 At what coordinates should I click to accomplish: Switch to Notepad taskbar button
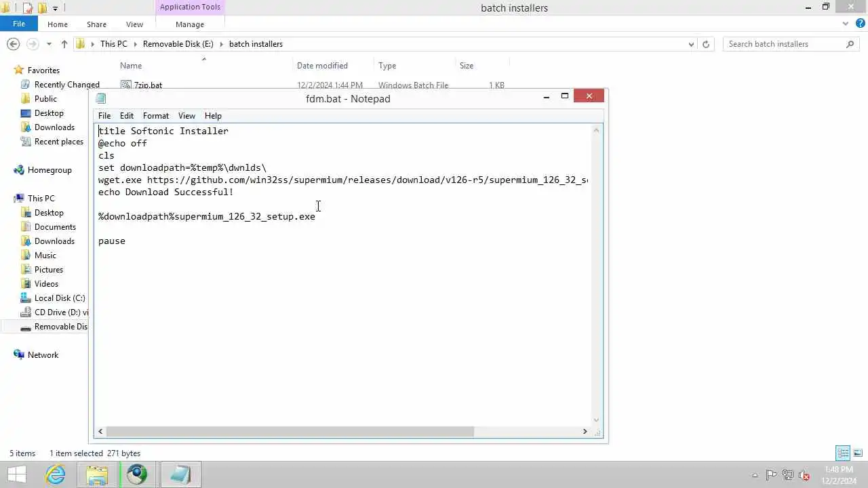pos(180,474)
